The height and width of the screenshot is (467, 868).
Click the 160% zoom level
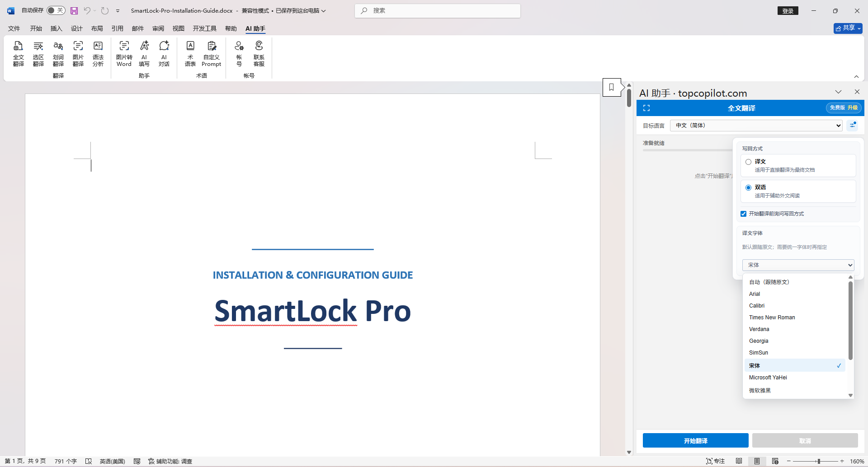857,461
